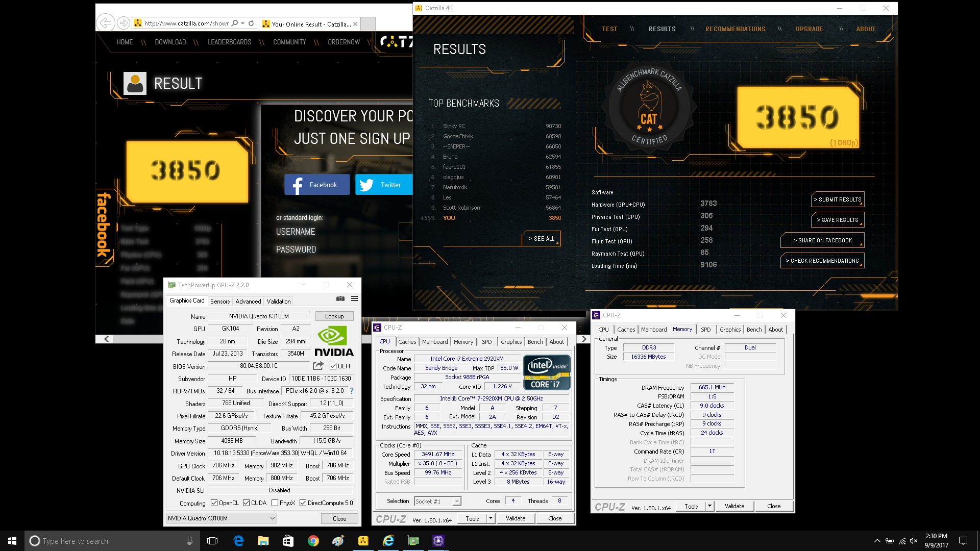The height and width of the screenshot is (551, 980).
Task: Open the GPU selection dropdown in GPU-Z
Action: [x=221, y=518]
